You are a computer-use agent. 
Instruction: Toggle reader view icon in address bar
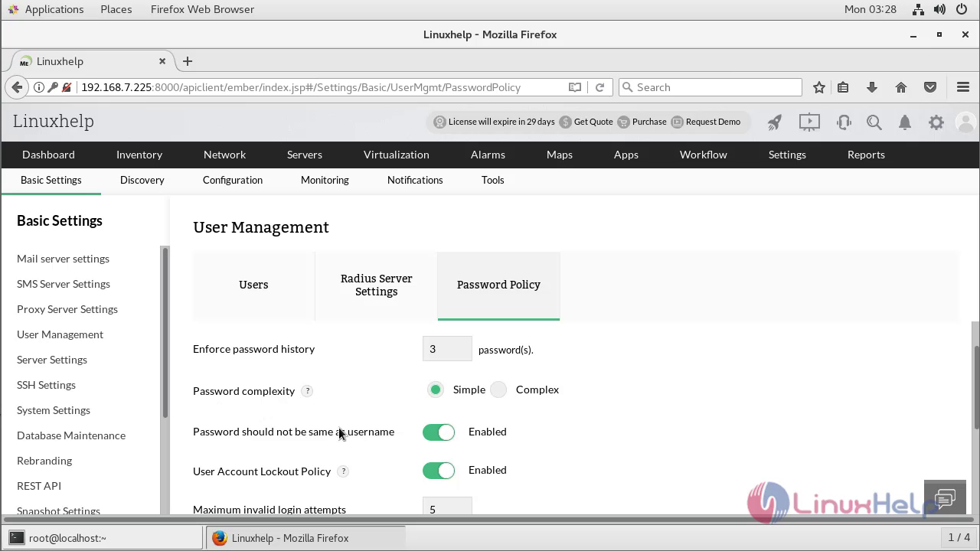pyautogui.click(x=575, y=87)
